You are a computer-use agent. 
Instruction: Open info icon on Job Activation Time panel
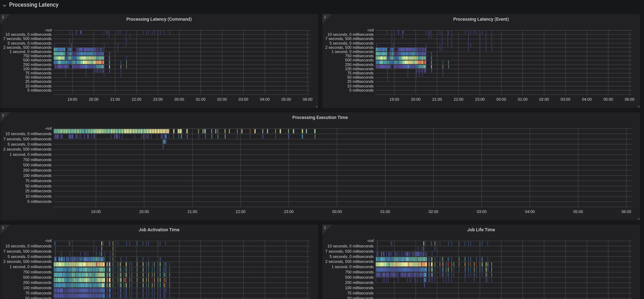pyautogui.click(x=3, y=227)
